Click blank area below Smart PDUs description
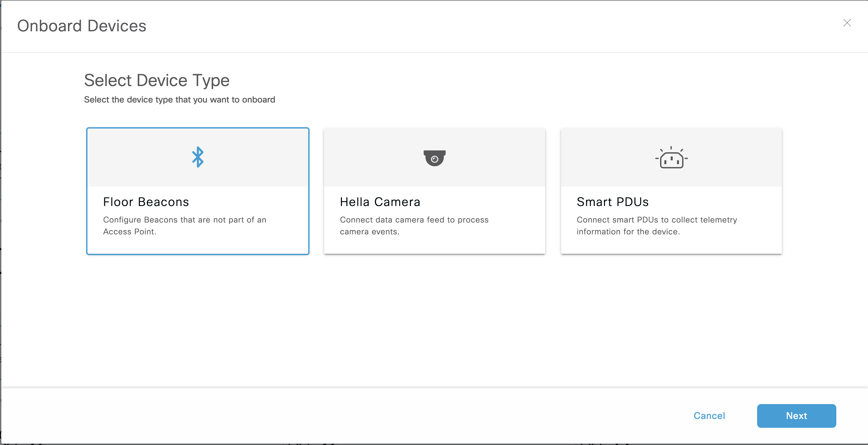 point(671,245)
